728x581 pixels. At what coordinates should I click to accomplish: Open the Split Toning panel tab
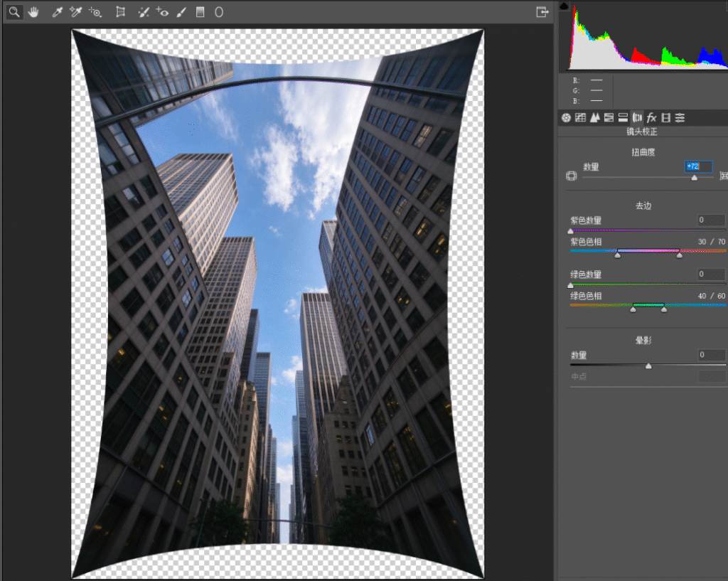click(x=623, y=118)
